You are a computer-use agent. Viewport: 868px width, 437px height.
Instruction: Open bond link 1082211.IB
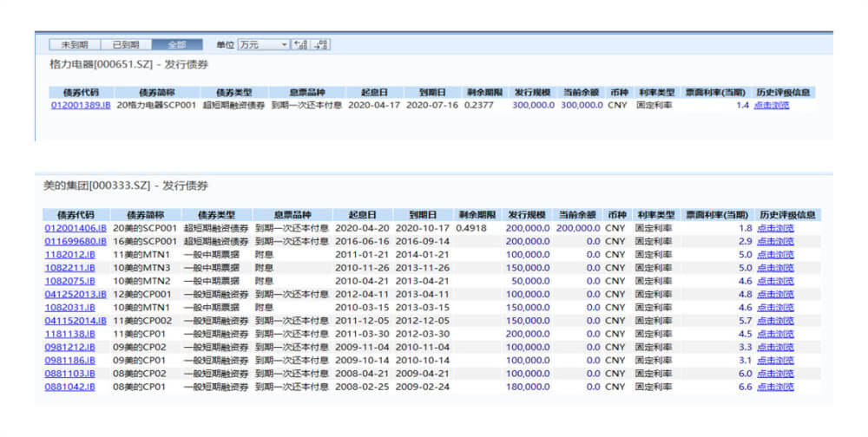(x=69, y=268)
